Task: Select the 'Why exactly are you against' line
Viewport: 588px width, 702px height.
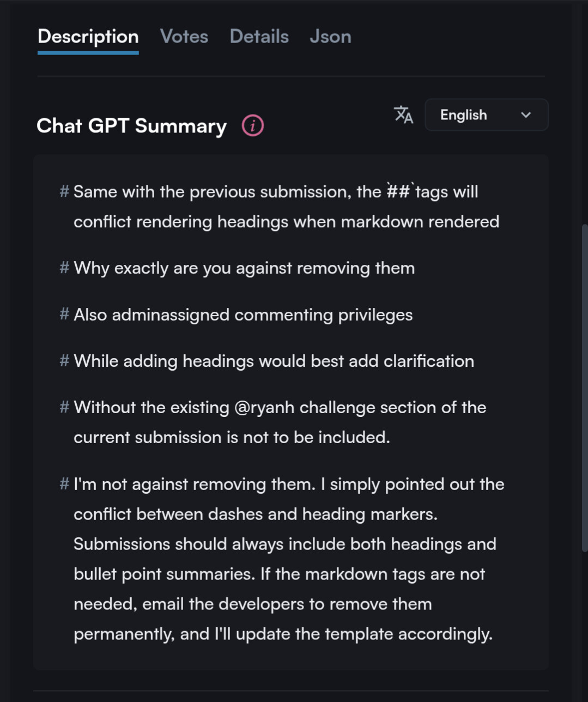Action: click(x=244, y=268)
